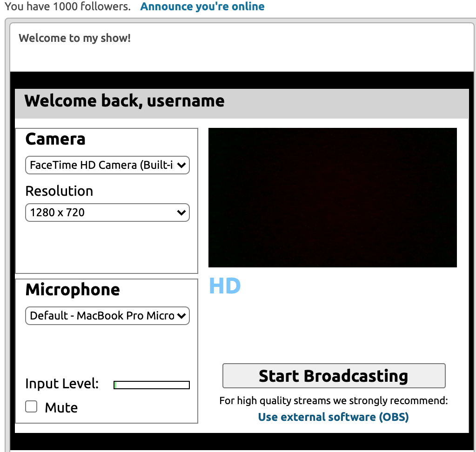Click the chevron arrow on the resolution selector
The height and width of the screenshot is (452, 476).
181,213
